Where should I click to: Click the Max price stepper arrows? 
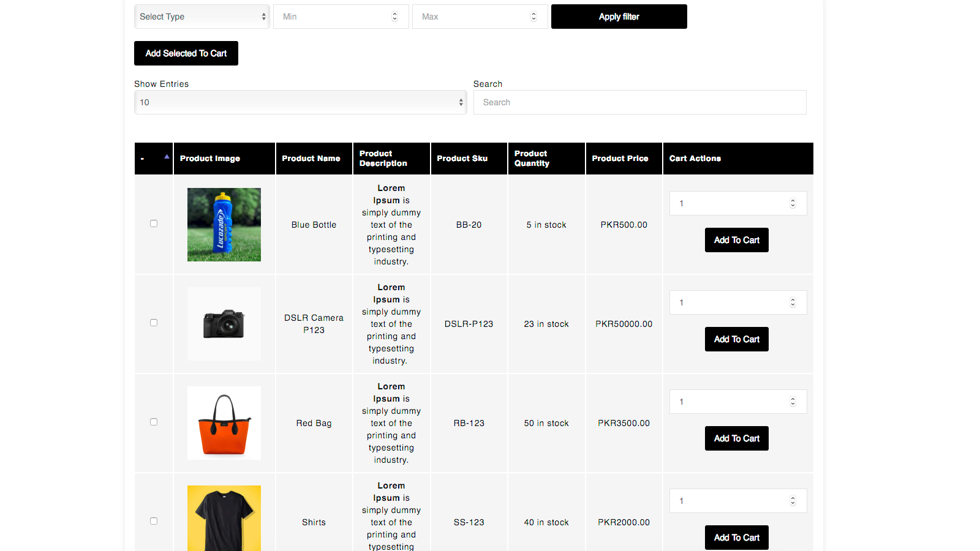533,17
